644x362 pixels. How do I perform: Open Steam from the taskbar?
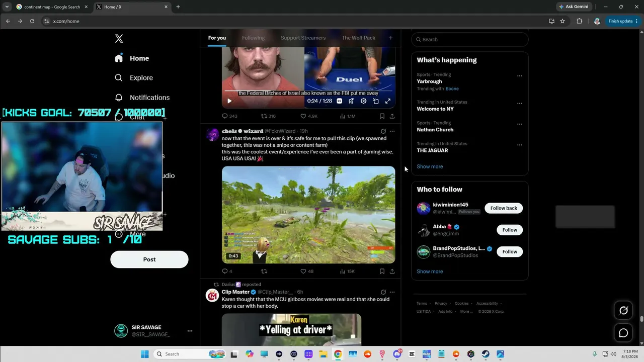point(486,354)
